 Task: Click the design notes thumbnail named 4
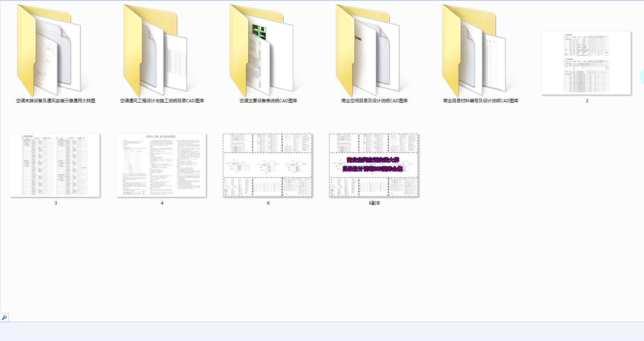pyautogui.click(x=161, y=165)
